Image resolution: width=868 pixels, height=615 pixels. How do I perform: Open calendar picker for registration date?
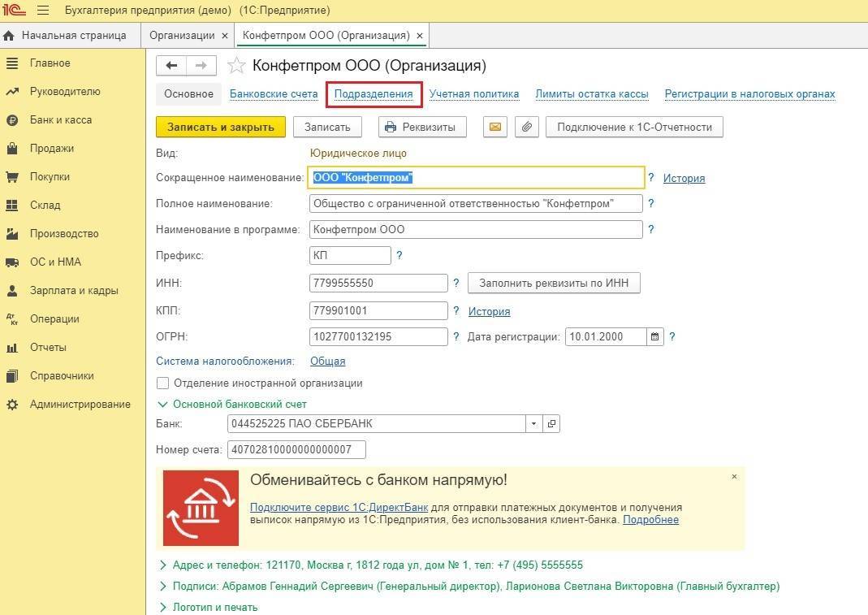pos(655,336)
